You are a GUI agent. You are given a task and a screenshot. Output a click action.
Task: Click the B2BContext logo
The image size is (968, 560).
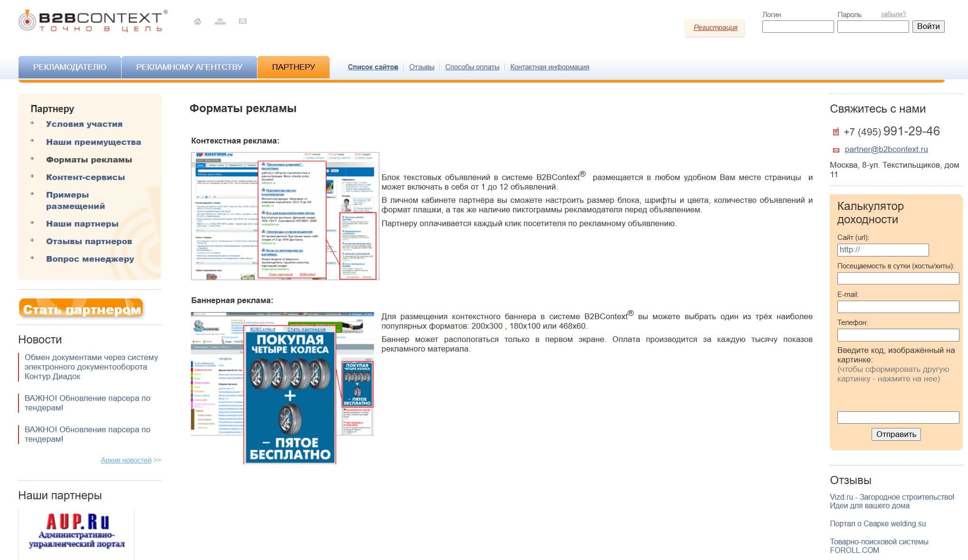point(93,21)
